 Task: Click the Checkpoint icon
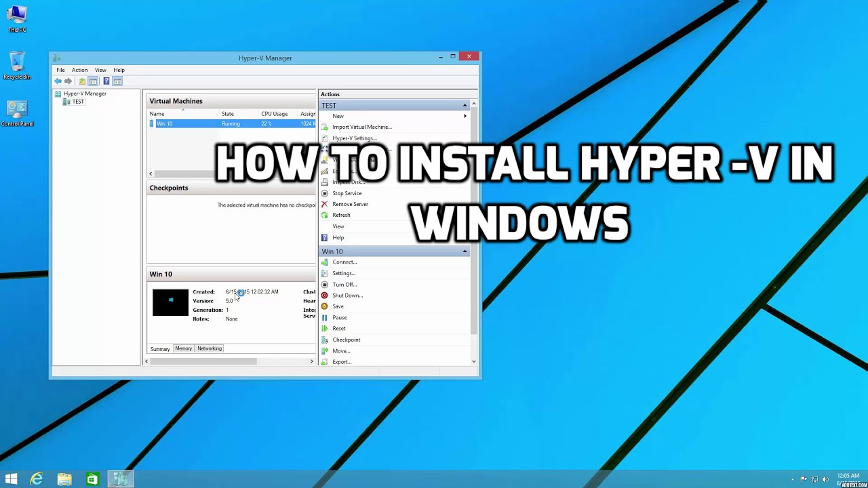pyautogui.click(x=325, y=340)
